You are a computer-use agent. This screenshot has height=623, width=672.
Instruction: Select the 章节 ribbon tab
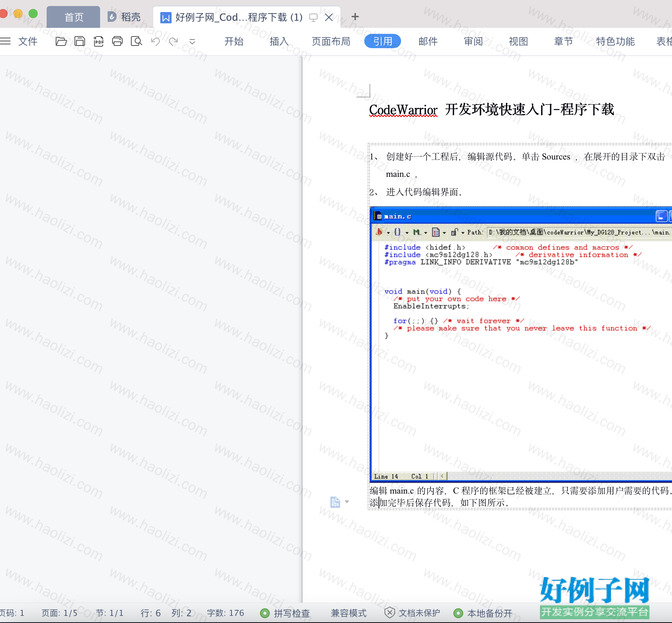tap(564, 41)
